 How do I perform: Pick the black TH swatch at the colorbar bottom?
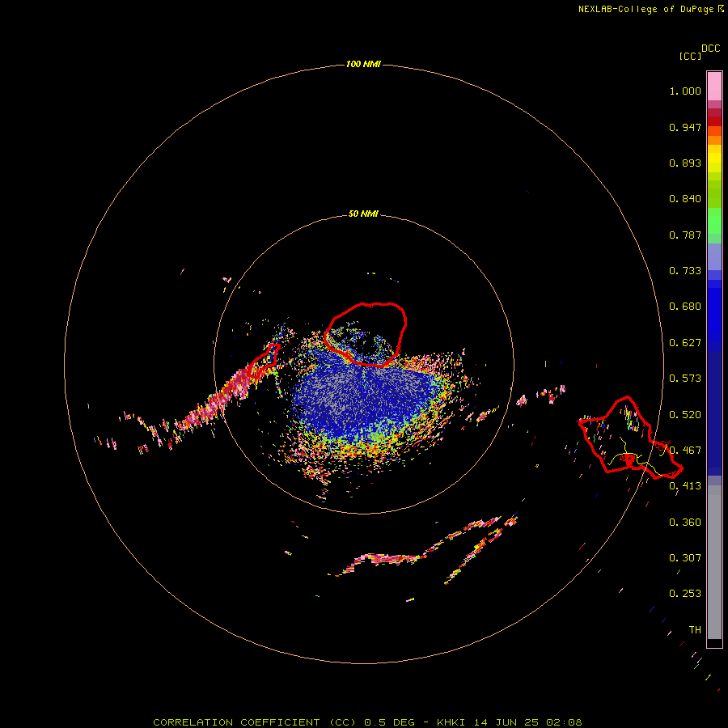click(714, 642)
